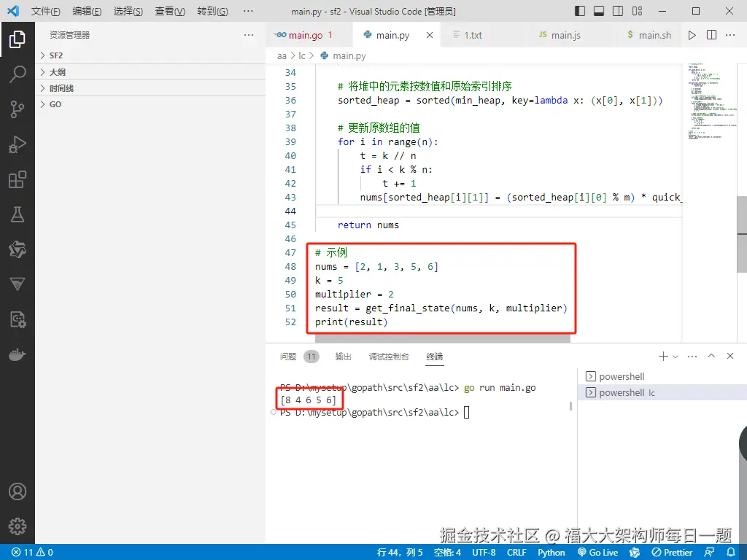Open the Explorer view in activity bar
This screenshot has width=747, height=560.
pos(18,39)
